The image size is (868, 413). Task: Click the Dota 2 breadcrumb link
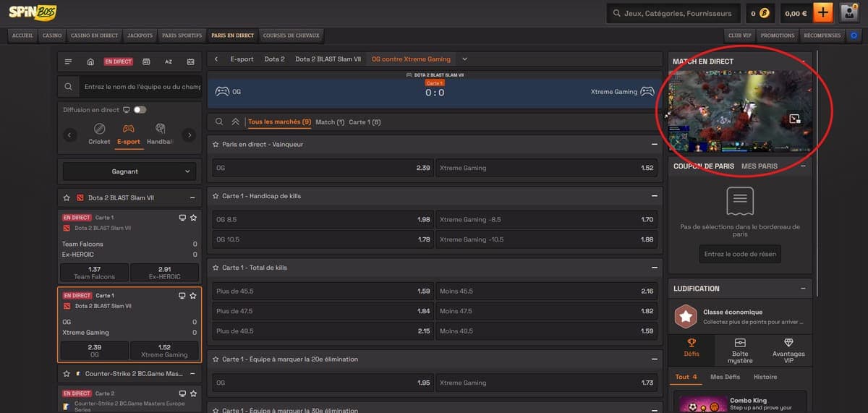click(274, 59)
